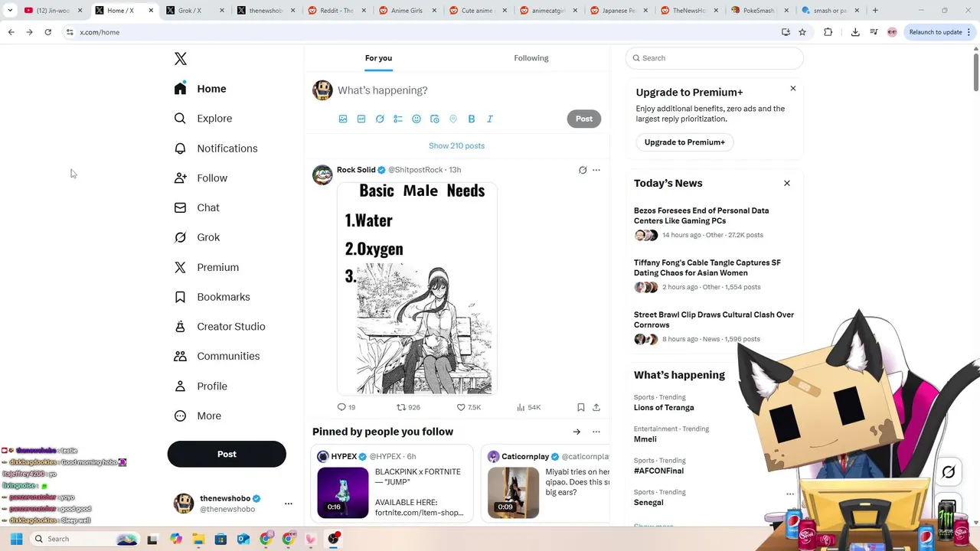This screenshot has height=551, width=980.
Task: Open Lions of Teranga trend
Action: (x=664, y=408)
